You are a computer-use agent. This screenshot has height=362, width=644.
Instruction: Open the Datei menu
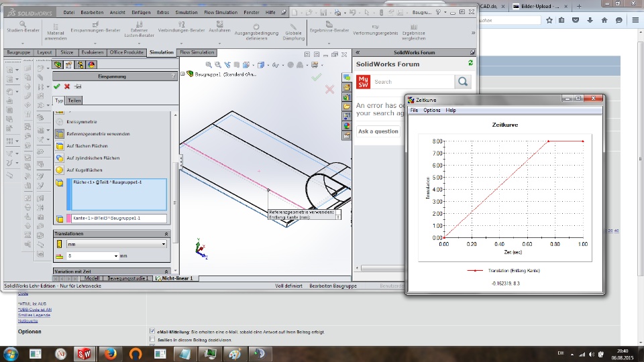(68, 12)
